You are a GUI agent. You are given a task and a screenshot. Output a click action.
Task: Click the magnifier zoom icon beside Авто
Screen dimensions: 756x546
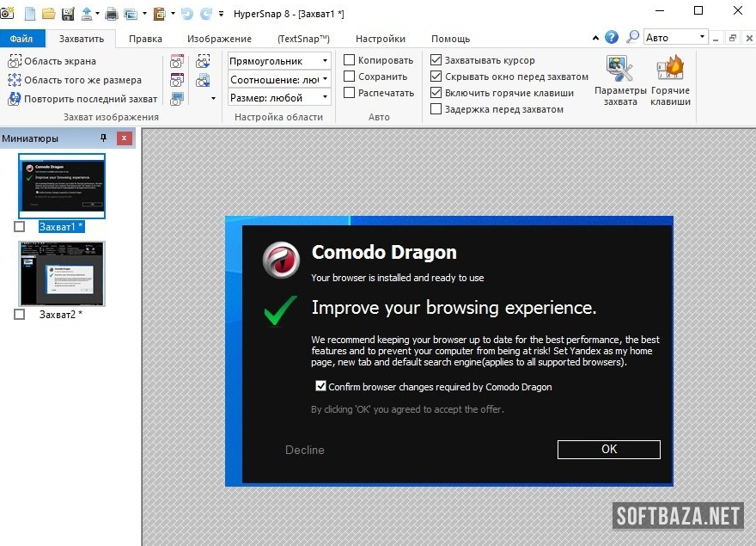633,37
